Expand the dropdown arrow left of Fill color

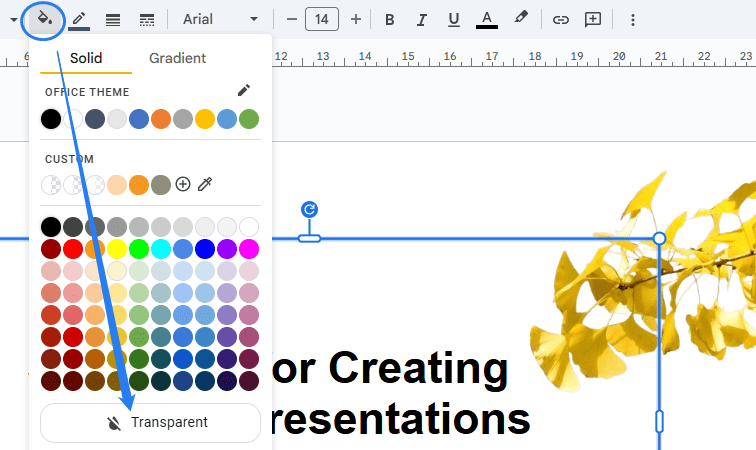click(14, 20)
